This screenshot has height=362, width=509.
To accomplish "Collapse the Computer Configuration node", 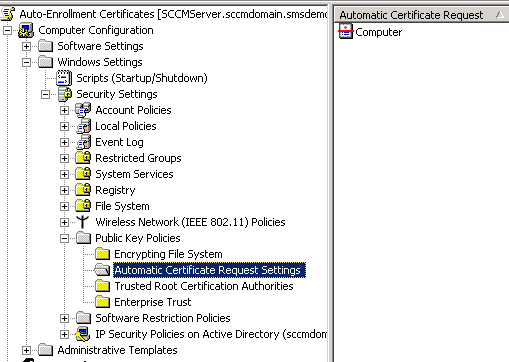I will [x=7, y=31].
